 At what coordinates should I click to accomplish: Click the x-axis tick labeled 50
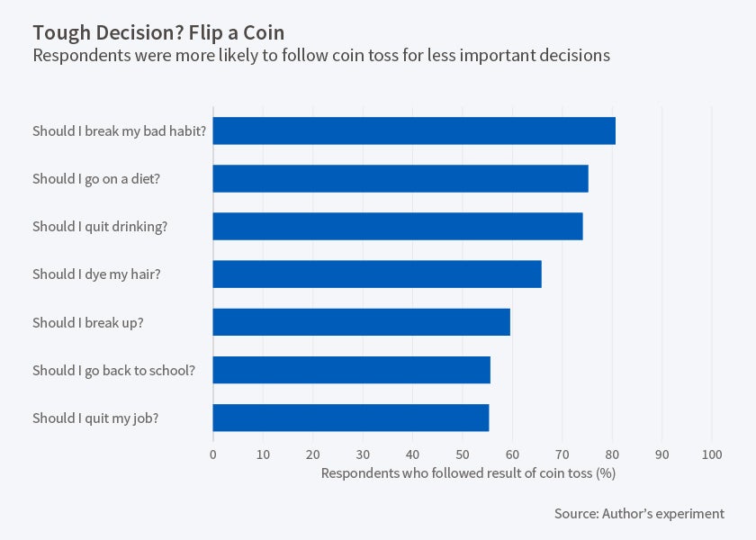[463, 454]
